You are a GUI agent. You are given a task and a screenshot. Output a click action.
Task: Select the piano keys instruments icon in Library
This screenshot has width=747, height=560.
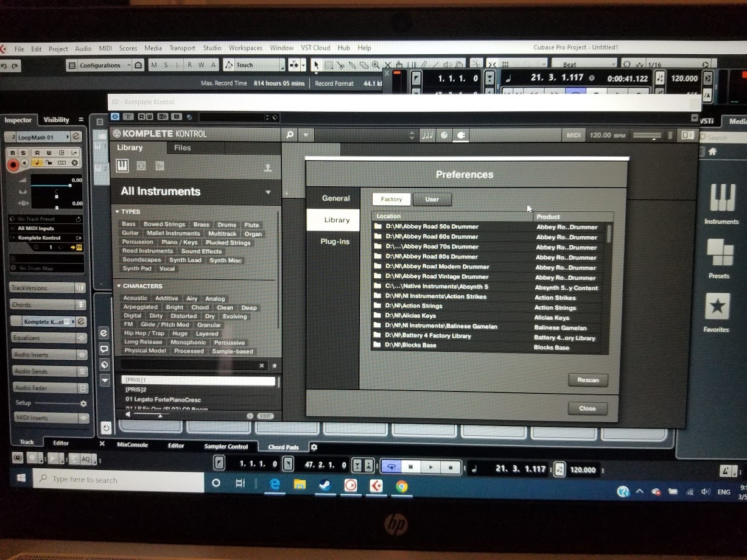point(122,166)
